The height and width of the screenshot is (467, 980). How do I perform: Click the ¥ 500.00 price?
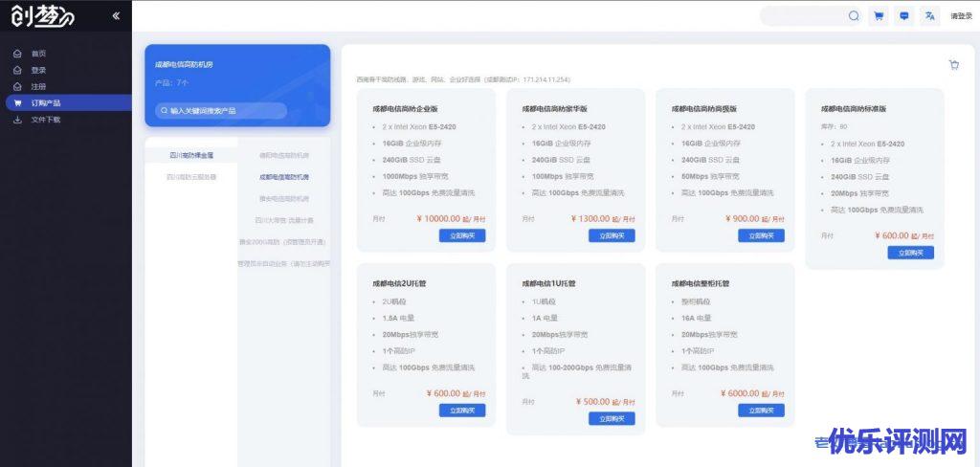pos(593,402)
